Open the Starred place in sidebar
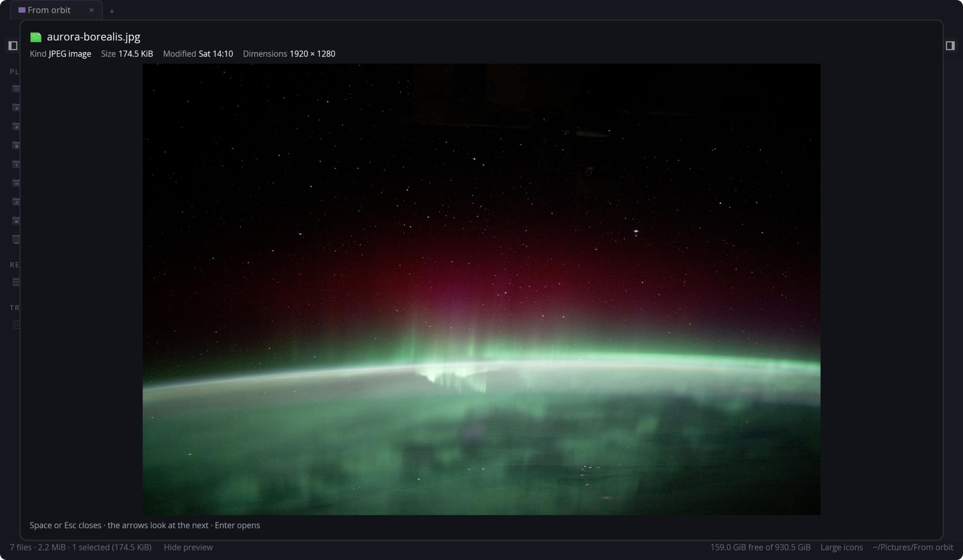The width and height of the screenshot is (963, 560). [x=16, y=108]
